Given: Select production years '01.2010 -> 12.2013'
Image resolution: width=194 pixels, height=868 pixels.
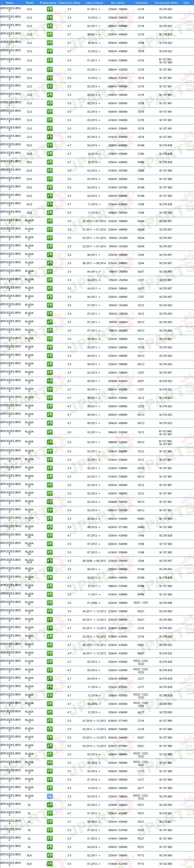Looking at the screenshot, I should pyautogui.click(x=94, y=721).
